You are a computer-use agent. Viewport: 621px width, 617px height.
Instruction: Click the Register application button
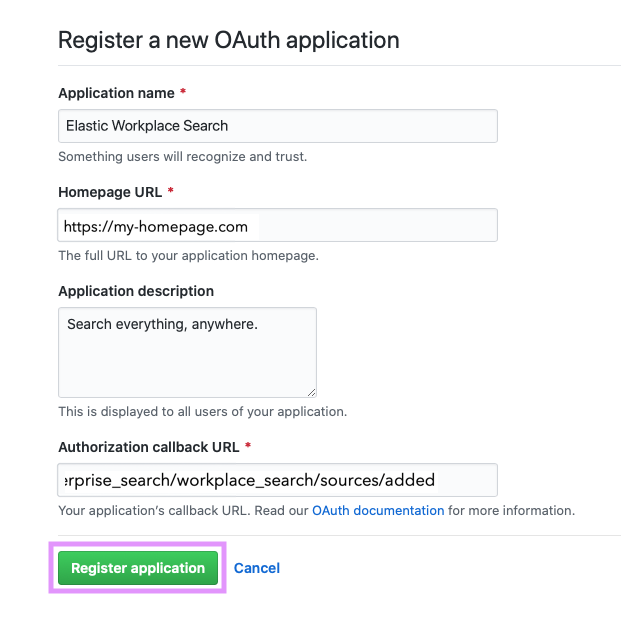pyautogui.click(x=138, y=568)
